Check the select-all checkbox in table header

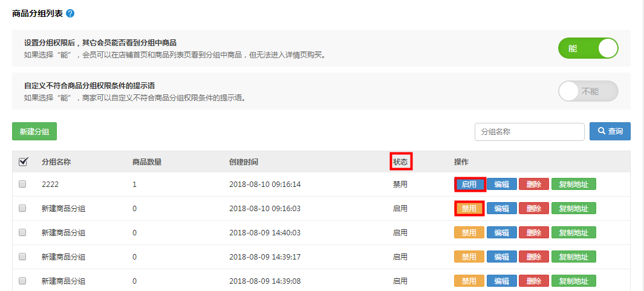[23, 162]
